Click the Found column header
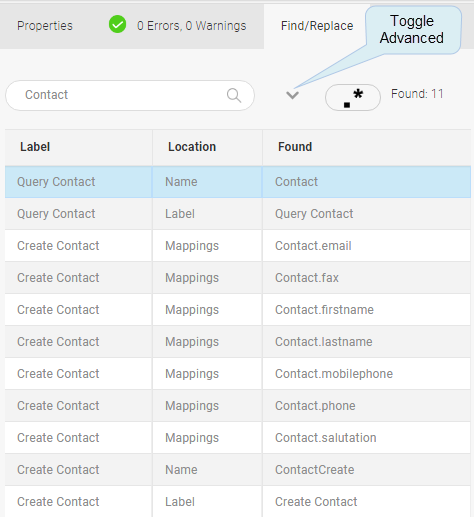 (x=295, y=147)
